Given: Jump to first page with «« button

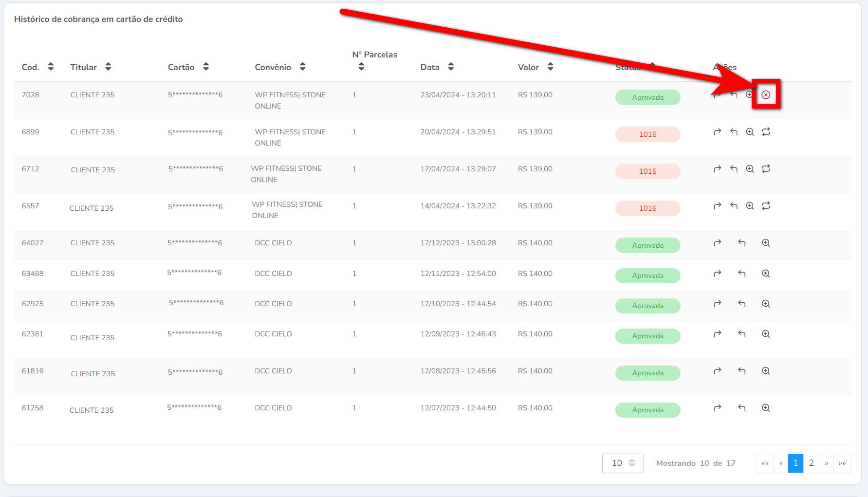Looking at the screenshot, I should tap(765, 463).
